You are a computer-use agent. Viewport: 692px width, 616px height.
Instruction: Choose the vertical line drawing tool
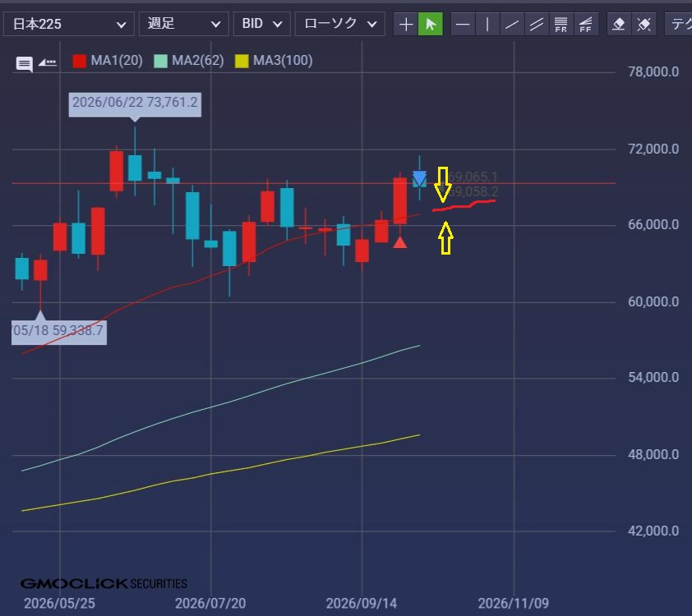[x=487, y=24]
